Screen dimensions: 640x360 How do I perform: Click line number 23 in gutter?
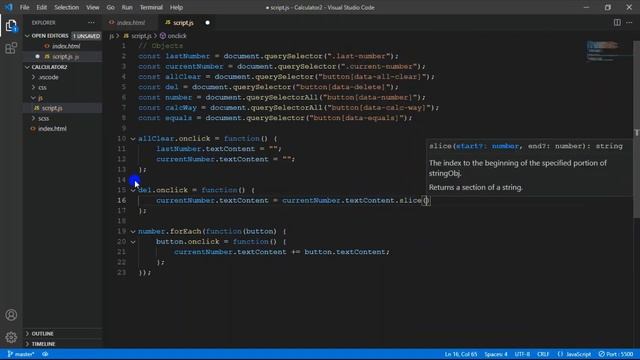(x=121, y=272)
